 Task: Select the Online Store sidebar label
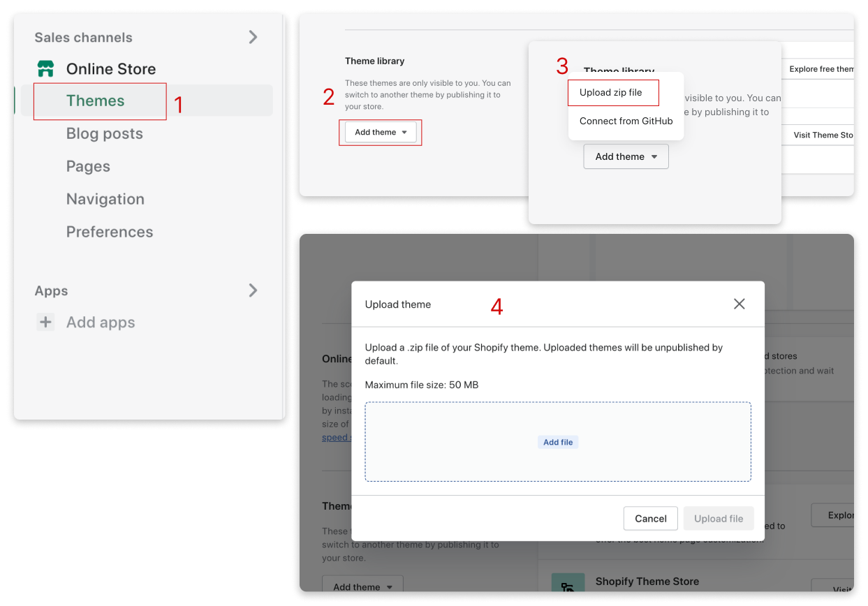pyautogui.click(x=110, y=68)
